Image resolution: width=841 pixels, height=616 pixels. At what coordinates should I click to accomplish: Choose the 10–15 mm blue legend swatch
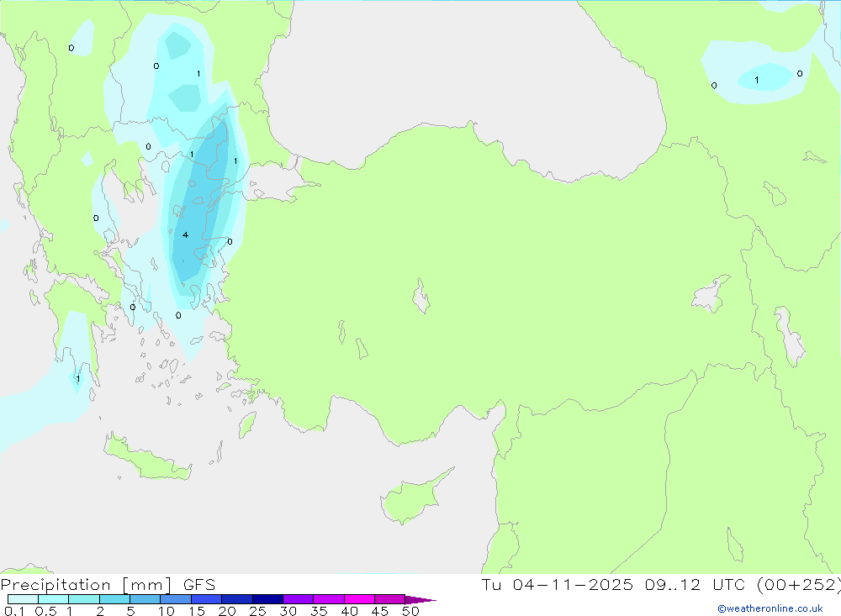point(176,599)
